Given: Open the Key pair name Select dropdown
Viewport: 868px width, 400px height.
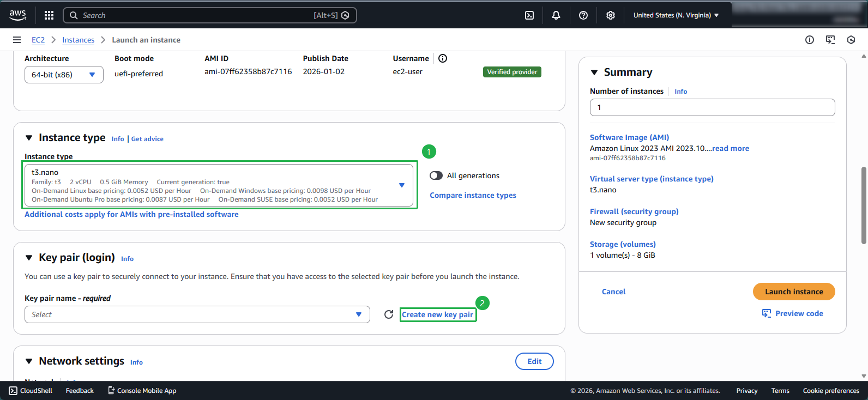Looking at the screenshot, I should pos(197,314).
